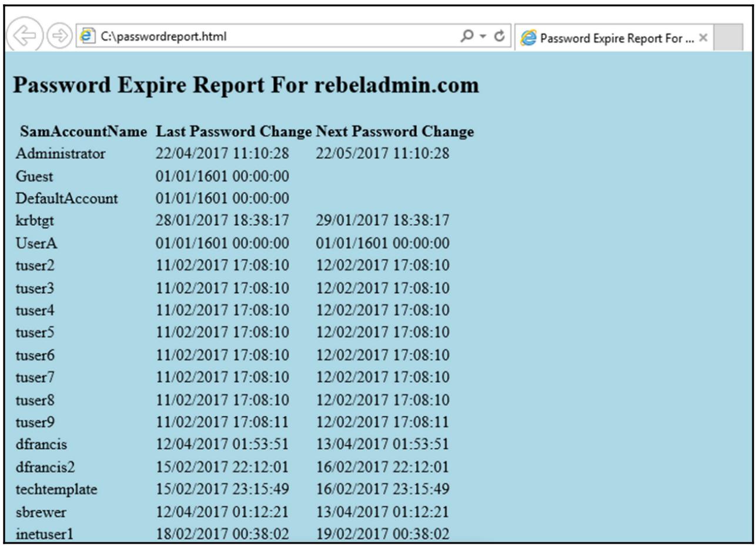Click the Last Password Change column header

(x=233, y=132)
